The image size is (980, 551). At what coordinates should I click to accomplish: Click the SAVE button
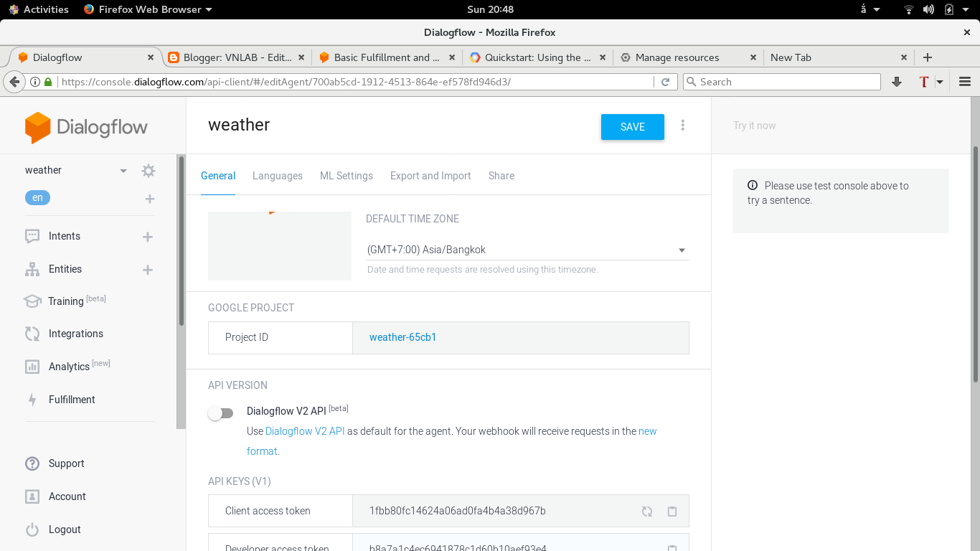tap(633, 127)
